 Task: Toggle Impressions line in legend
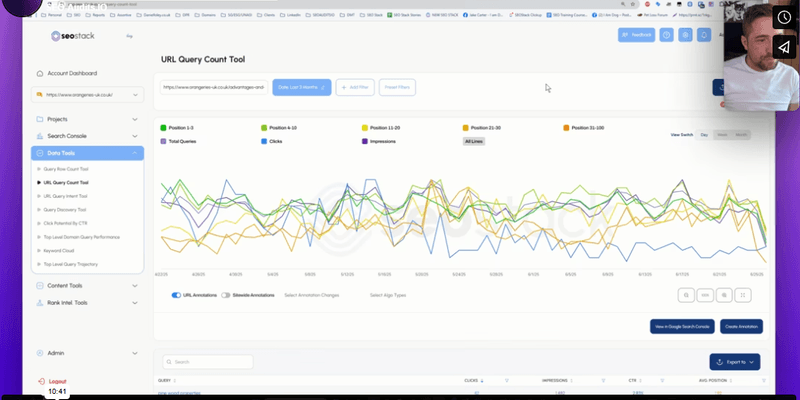click(379, 141)
